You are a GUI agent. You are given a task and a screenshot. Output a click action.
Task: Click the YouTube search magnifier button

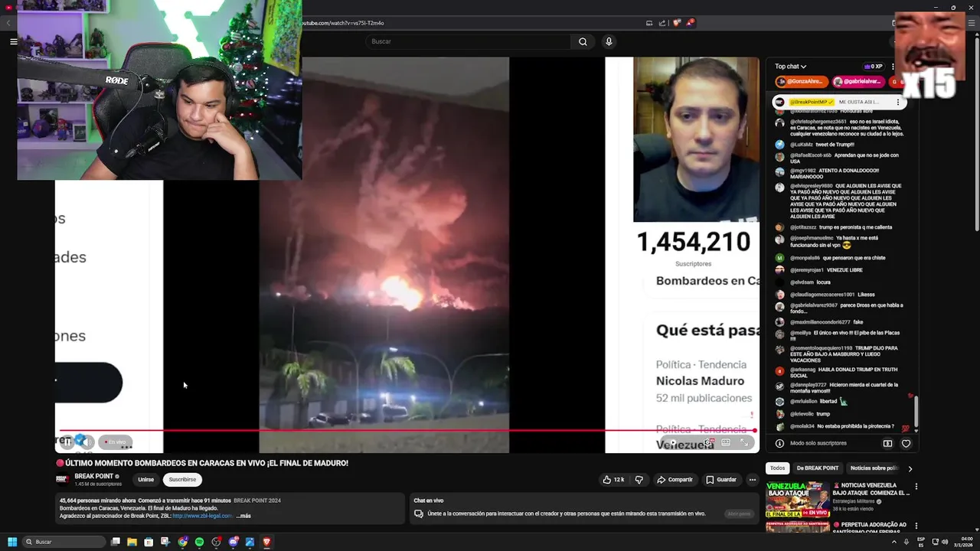click(x=583, y=41)
